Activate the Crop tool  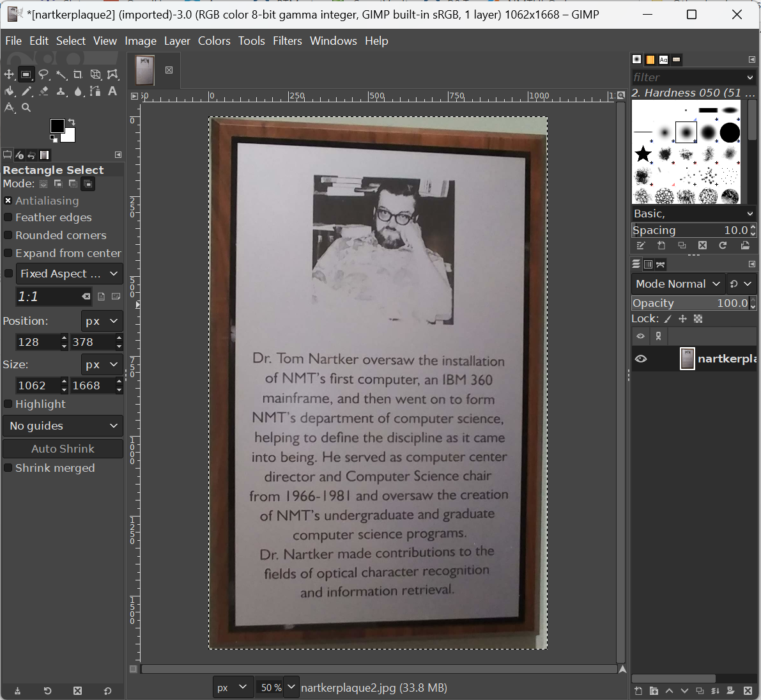point(78,75)
